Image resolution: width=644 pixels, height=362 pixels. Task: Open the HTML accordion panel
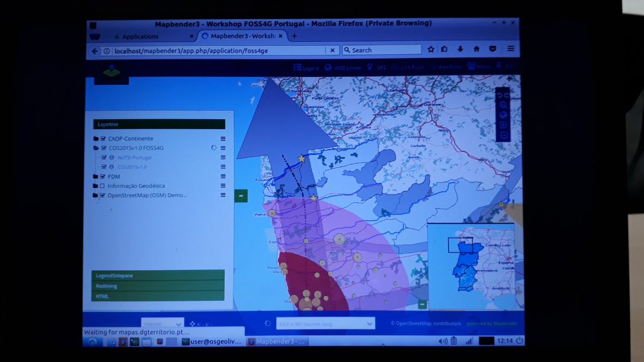point(158,296)
